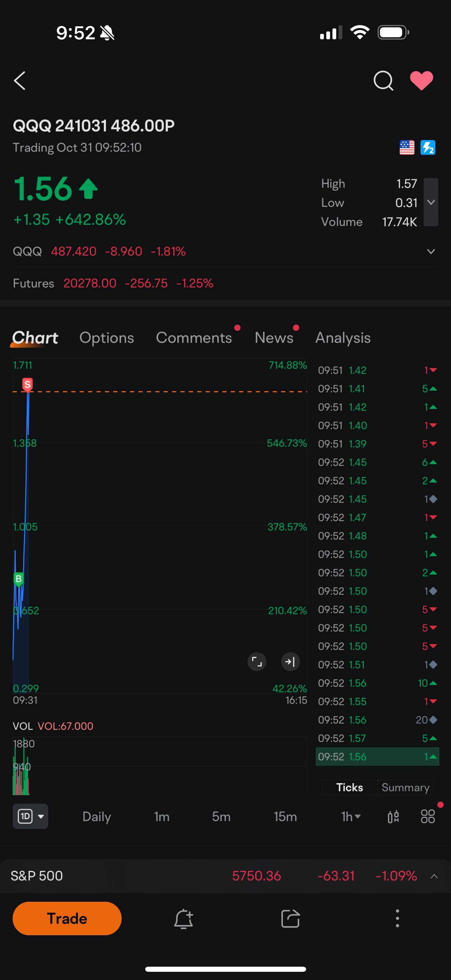
Task: Expand chart to fullscreen icon
Action: (x=257, y=662)
